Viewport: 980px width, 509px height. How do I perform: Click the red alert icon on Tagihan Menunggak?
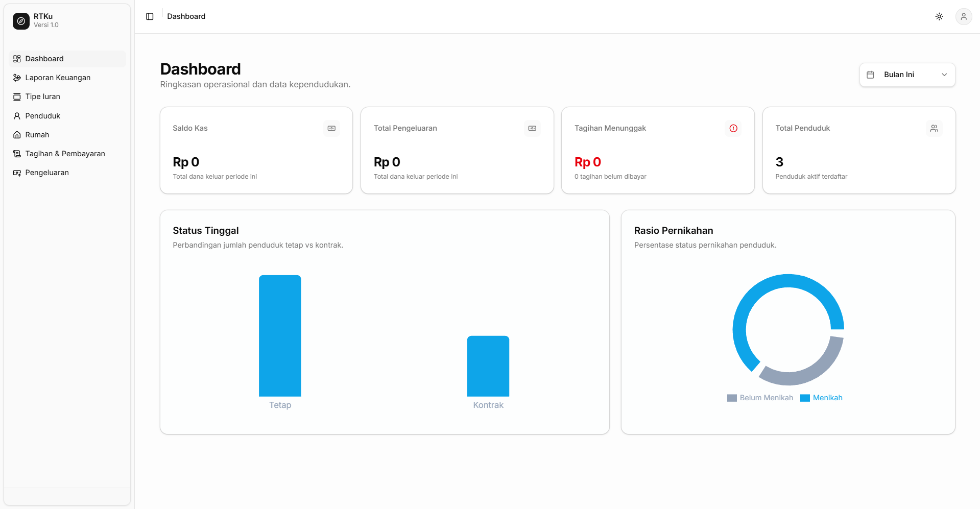733,128
